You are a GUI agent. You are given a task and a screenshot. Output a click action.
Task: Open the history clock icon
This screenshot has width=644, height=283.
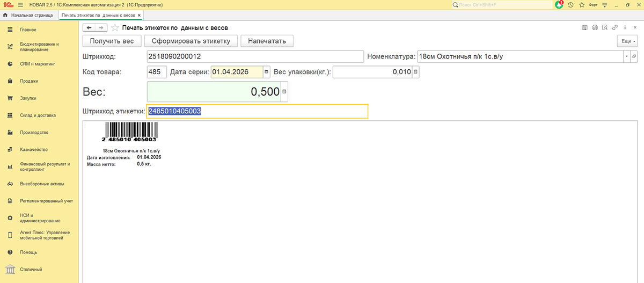(570, 5)
